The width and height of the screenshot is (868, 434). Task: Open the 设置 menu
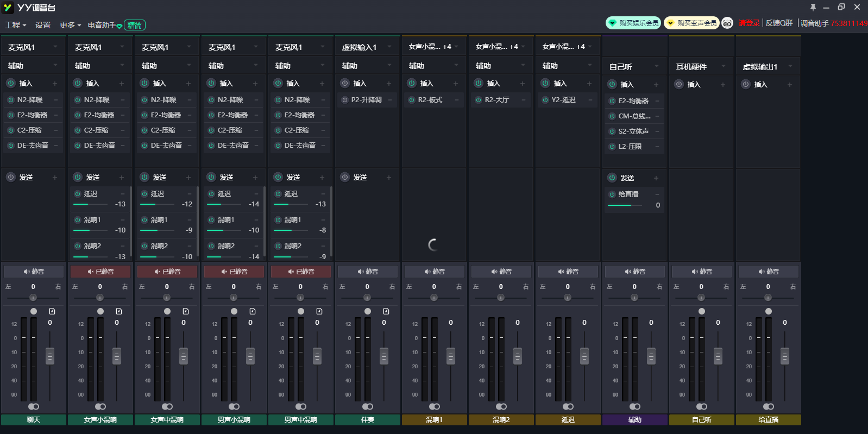[x=43, y=25]
